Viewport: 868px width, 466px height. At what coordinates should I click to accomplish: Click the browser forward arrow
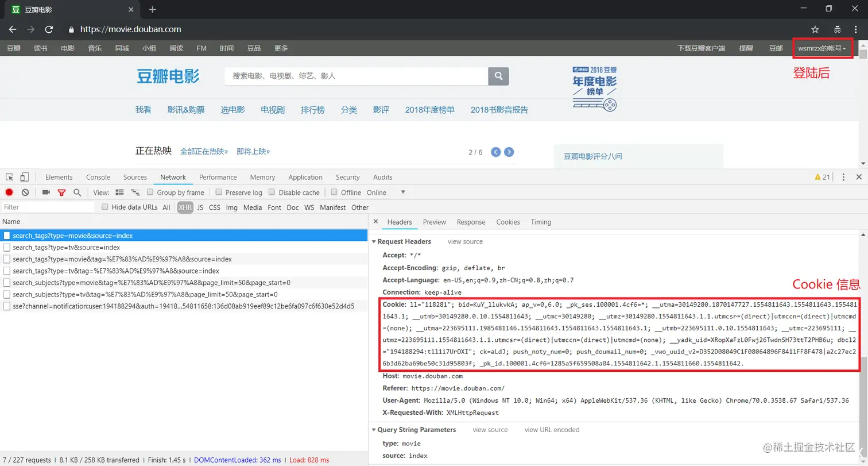[x=30, y=29]
